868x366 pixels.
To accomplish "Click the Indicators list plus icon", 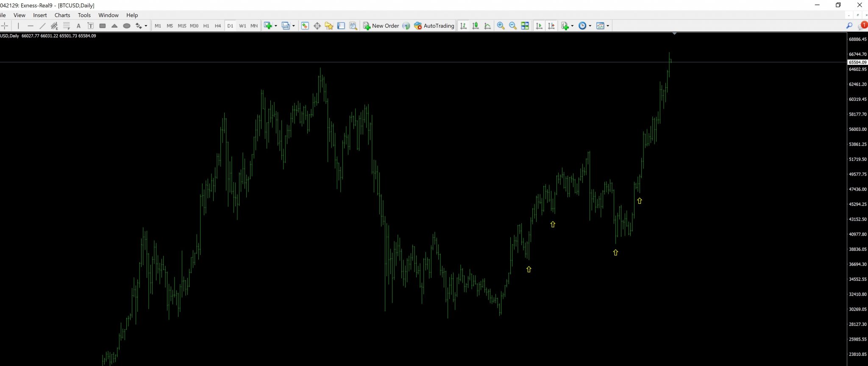I will (565, 26).
